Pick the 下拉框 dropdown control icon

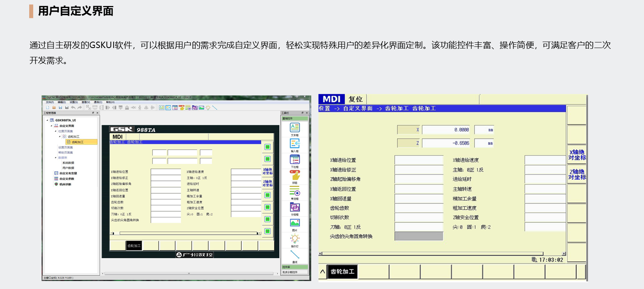[x=294, y=159]
